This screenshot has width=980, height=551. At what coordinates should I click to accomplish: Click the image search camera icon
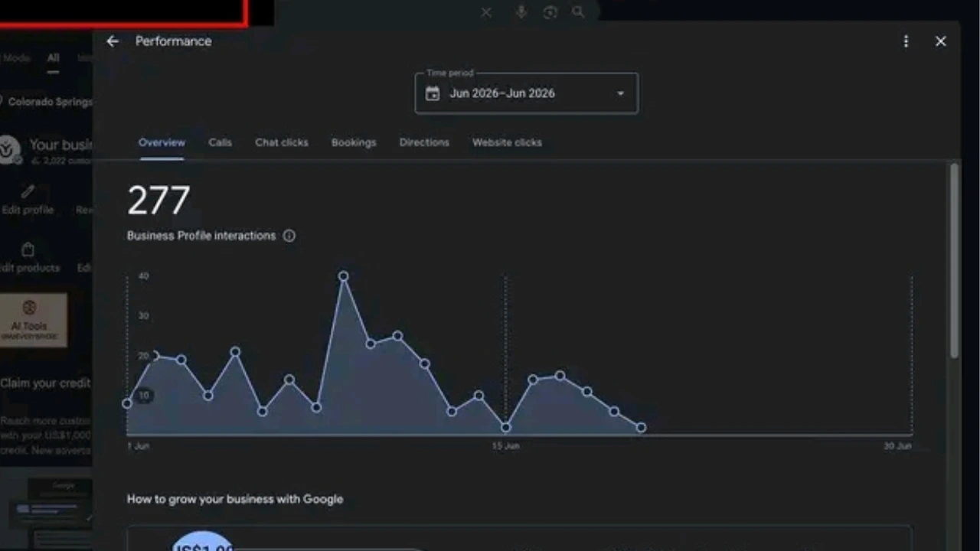pyautogui.click(x=550, y=12)
